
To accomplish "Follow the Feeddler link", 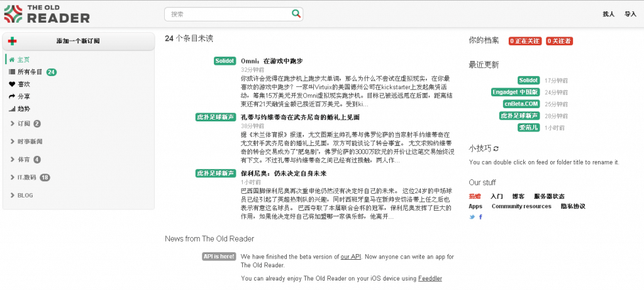I will (430, 279).
